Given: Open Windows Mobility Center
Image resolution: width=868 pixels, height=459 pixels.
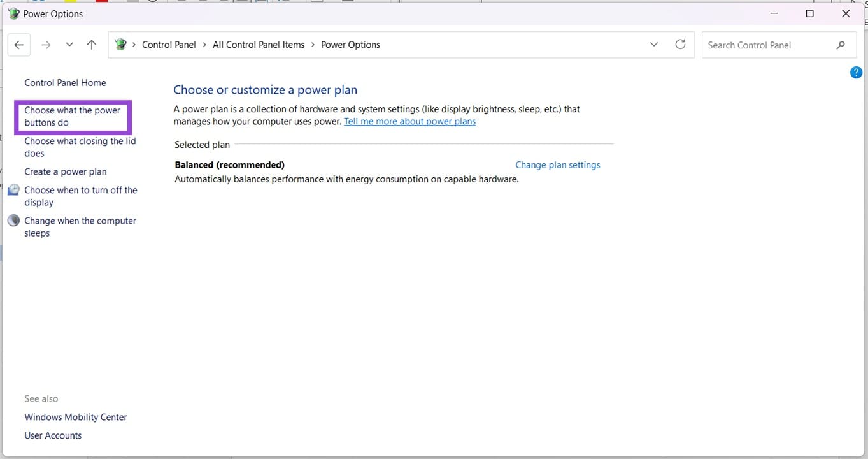Looking at the screenshot, I should tap(75, 416).
